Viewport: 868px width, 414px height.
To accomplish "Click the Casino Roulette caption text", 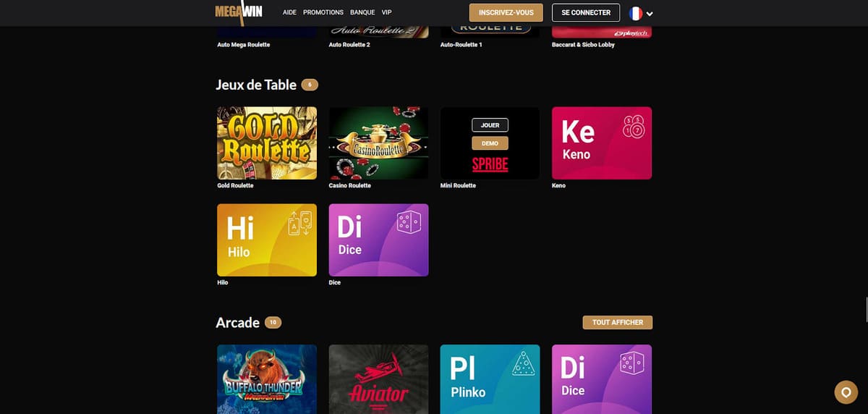I will point(350,185).
